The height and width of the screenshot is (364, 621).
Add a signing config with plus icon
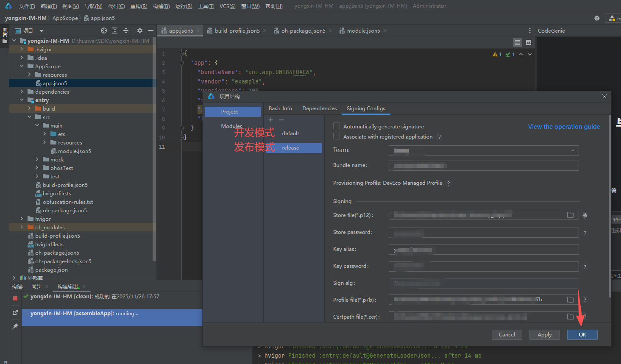(x=271, y=120)
